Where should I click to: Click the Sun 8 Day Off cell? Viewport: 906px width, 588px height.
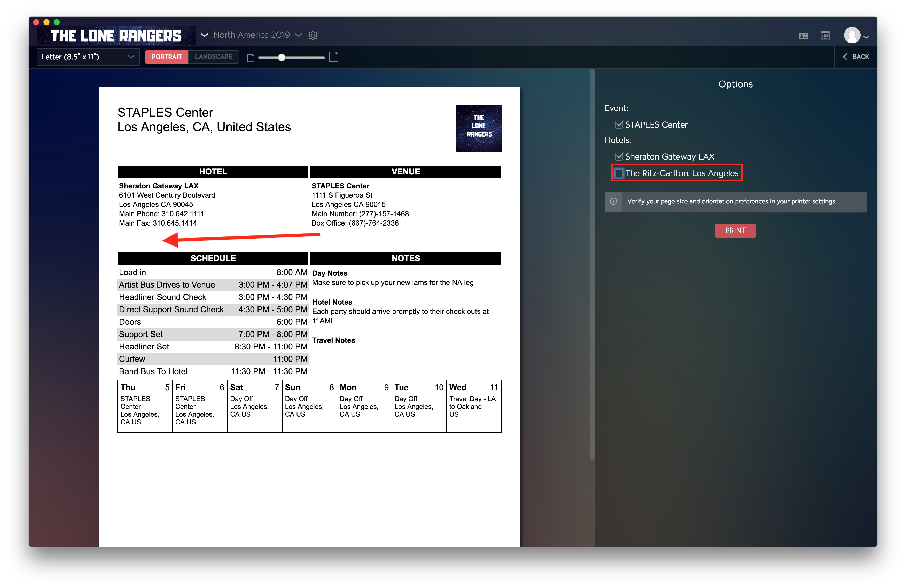point(309,406)
